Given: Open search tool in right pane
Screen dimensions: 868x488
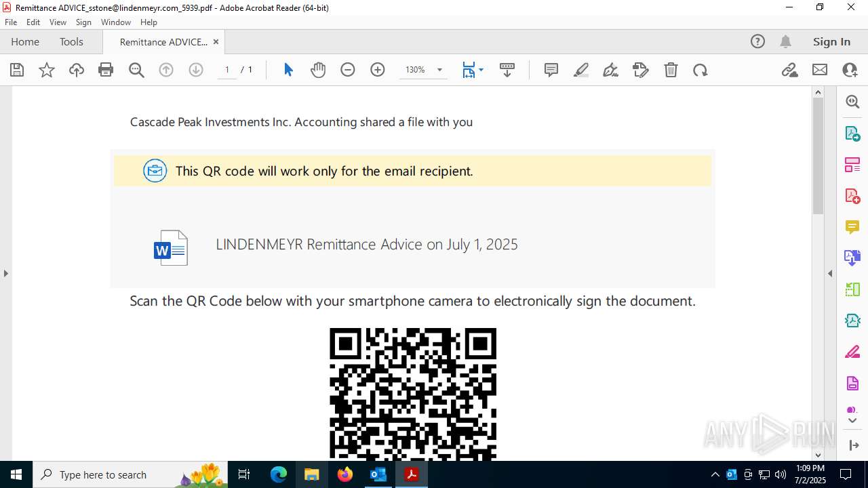Looking at the screenshot, I should (852, 102).
